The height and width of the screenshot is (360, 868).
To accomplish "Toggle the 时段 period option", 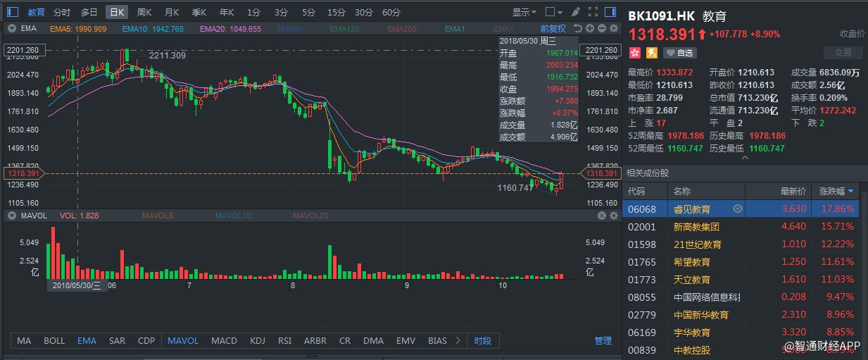I will pos(483,341).
